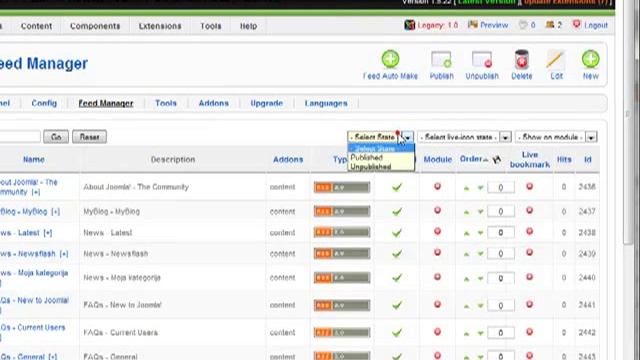Toggle module state for feed 2436
This screenshot has width=640, height=360.
coord(437,187)
